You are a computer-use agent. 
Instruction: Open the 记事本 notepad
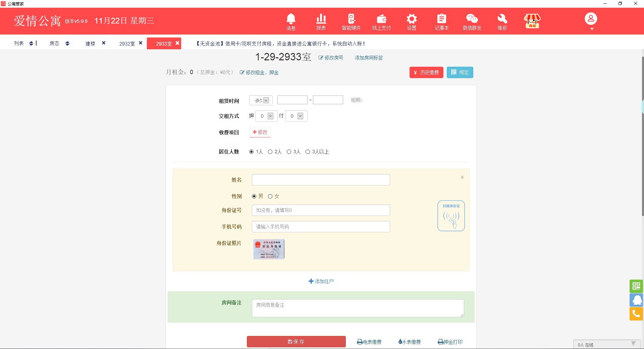(442, 22)
